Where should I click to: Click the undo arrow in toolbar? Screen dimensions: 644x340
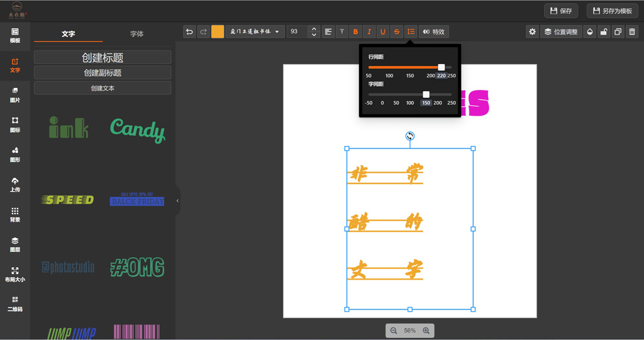pyautogui.click(x=189, y=31)
